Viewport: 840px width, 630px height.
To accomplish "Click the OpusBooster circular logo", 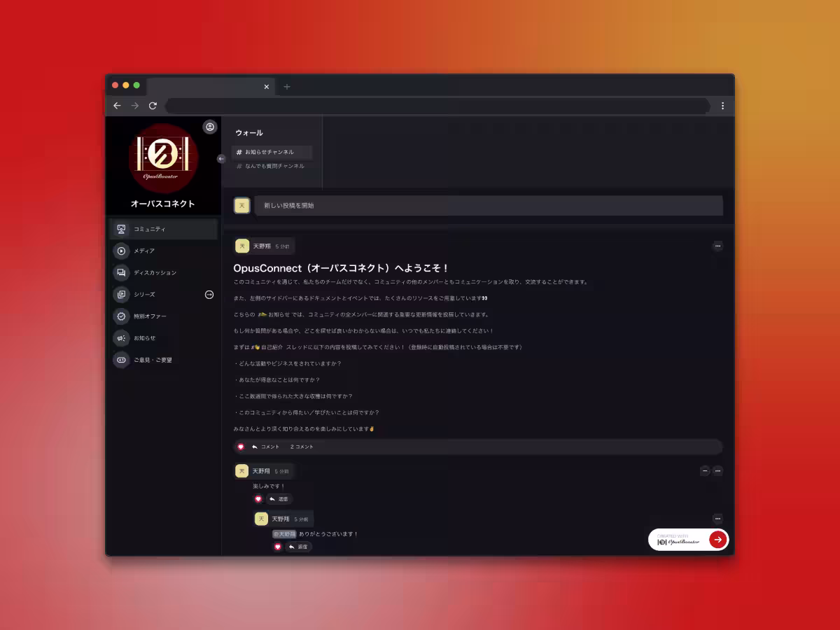I will point(163,159).
